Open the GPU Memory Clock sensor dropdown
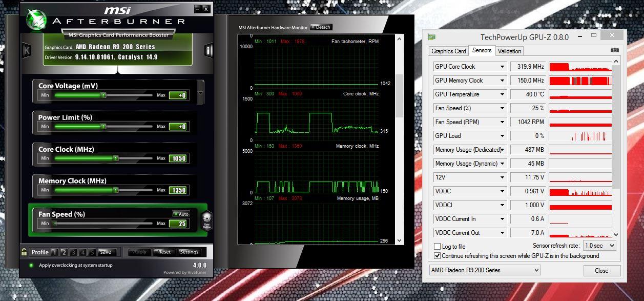The width and height of the screenshot is (644, 301). 502,81
